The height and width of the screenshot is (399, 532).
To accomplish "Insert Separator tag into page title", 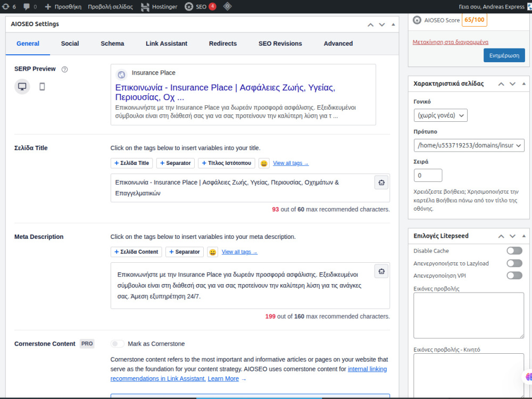I will click(176, 163).
